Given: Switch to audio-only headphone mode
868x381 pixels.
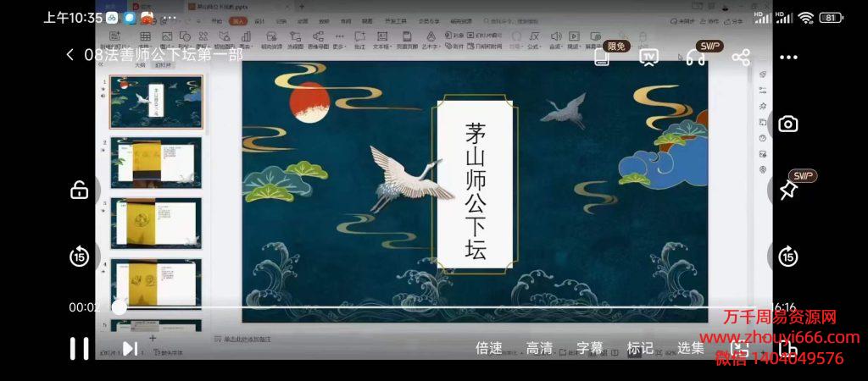Looking at the screenshot, I should [x=695, y=57].
